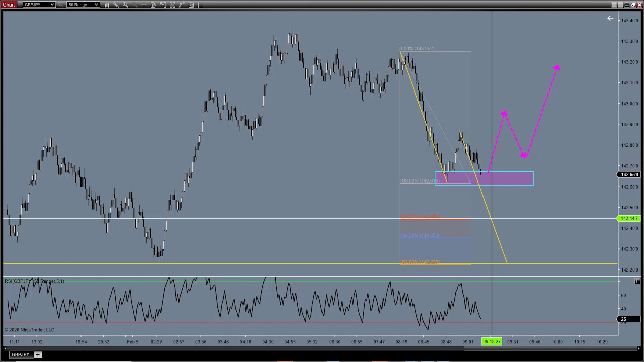
Task: Open the Chart Trader icon
Action: (163, 5)
